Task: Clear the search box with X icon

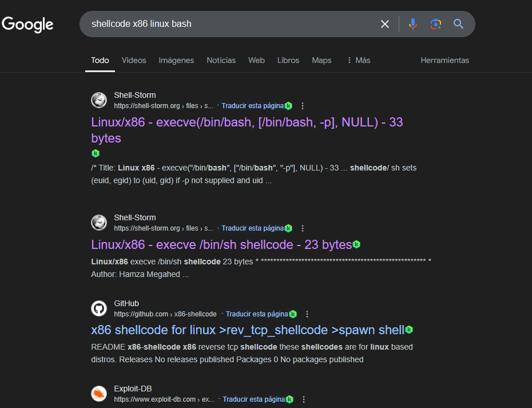Action: click(x=385, y=24)
